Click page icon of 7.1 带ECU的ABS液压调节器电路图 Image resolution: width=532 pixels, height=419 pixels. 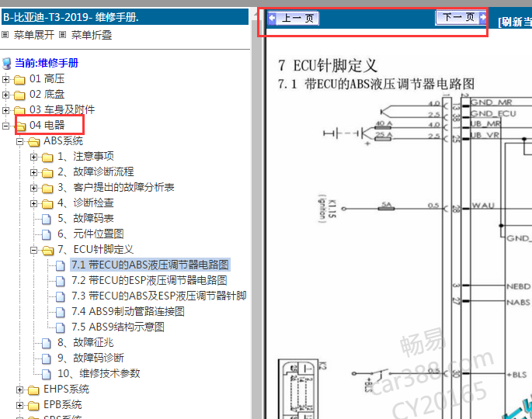point(61,266)
